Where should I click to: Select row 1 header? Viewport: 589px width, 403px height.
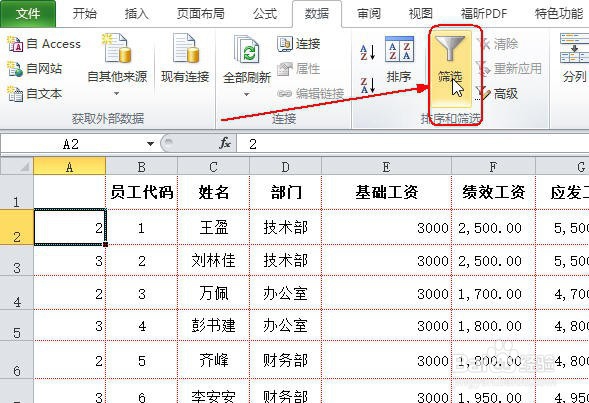coord(17,192)
